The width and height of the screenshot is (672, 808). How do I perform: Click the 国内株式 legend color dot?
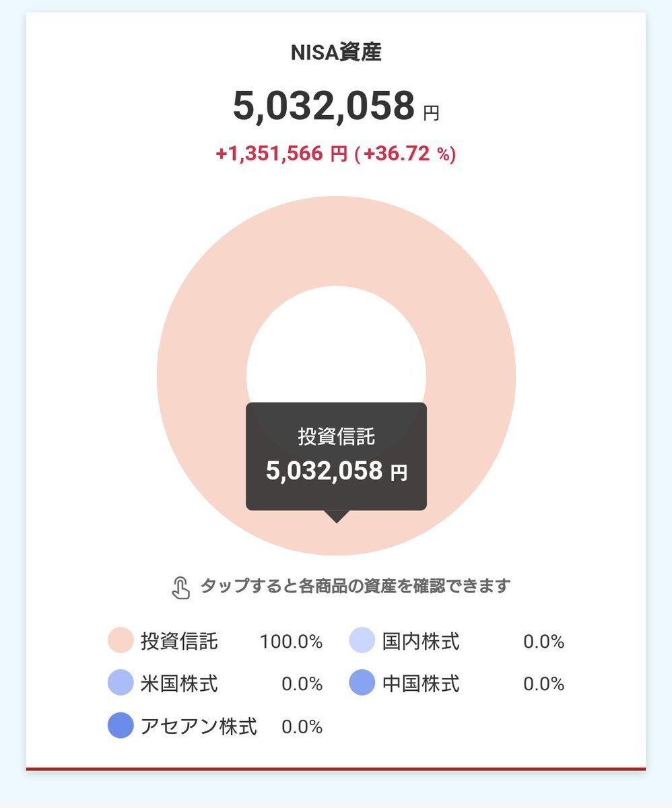[x=362, y=640]
